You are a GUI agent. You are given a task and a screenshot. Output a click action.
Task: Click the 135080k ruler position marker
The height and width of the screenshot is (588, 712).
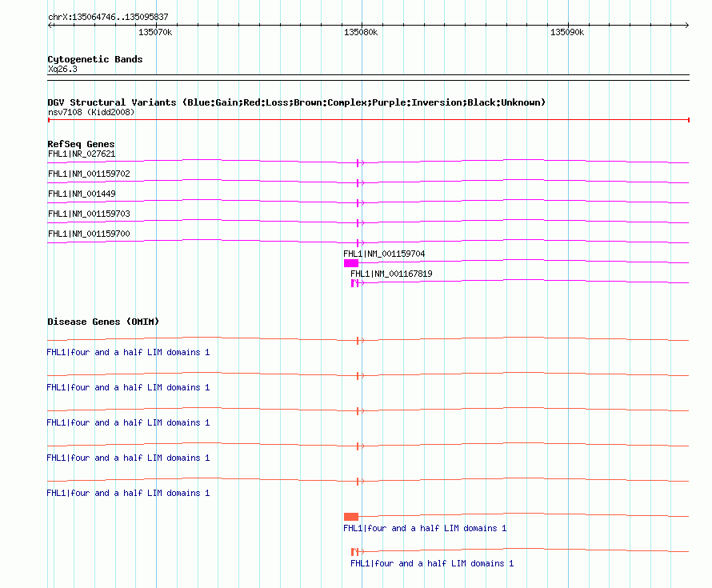coord(361,32)
